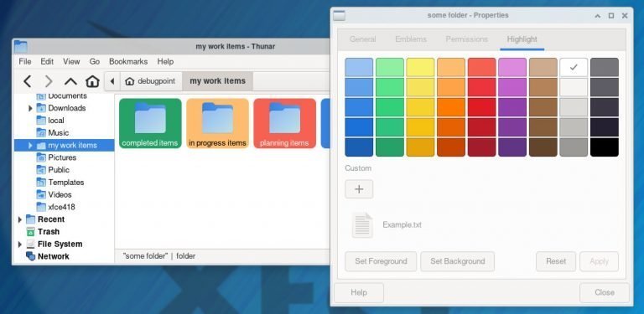Click the debugpoint path bar button
Screen dimensions: 644x314
(150, 81)
